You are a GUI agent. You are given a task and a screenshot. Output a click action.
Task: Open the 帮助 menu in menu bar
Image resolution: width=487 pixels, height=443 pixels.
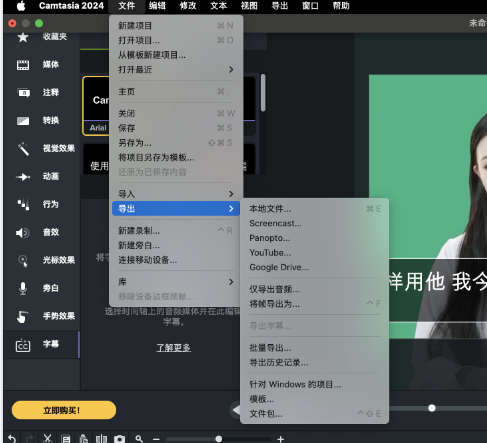tap(341, 6)
